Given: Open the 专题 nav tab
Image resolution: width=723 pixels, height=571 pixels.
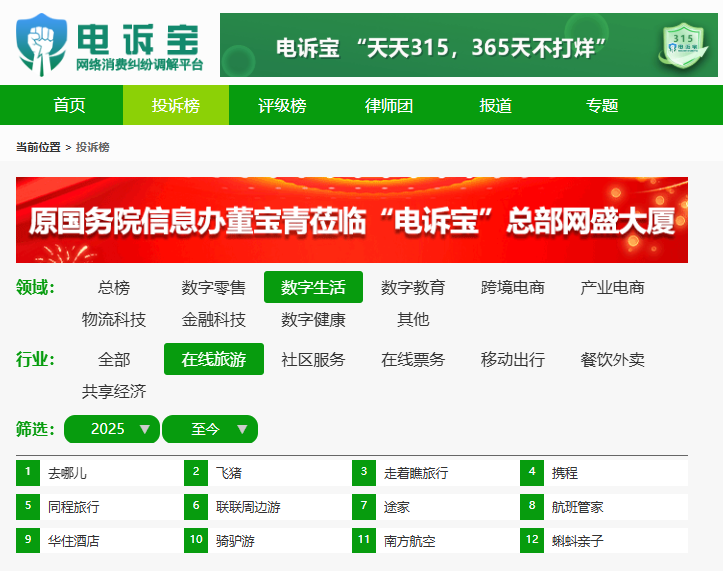Looking at the screenshot, I should 602,105.
